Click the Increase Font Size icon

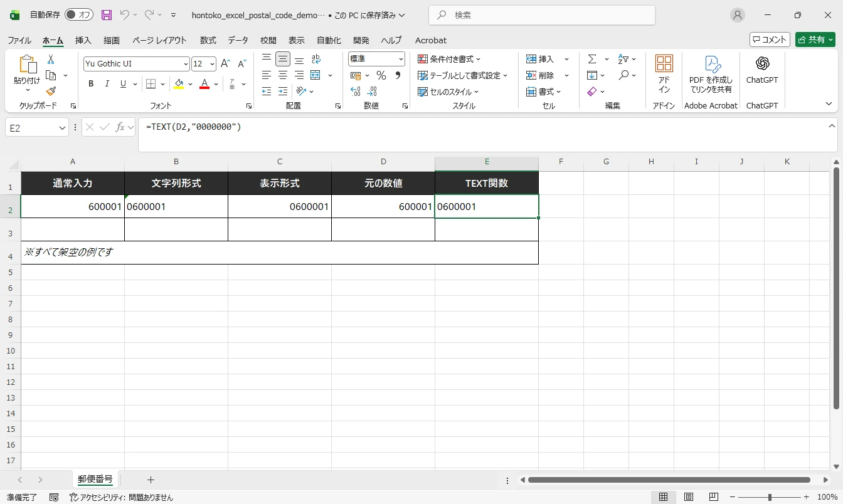coord(225,64)
